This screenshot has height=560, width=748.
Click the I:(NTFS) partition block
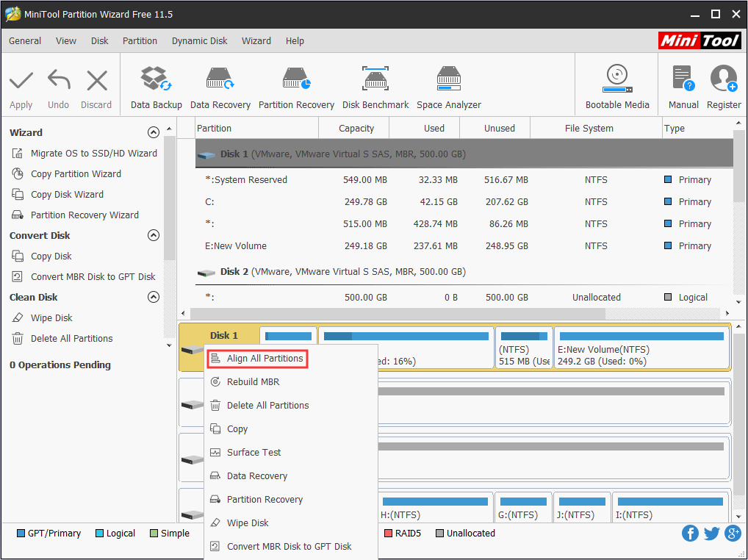670,507
